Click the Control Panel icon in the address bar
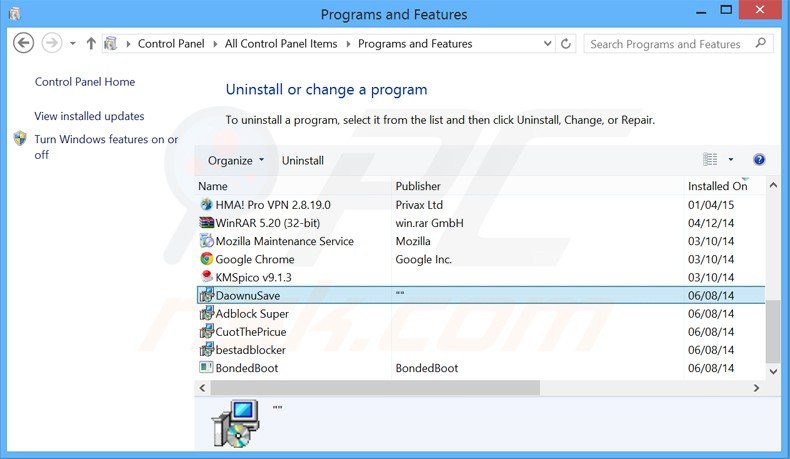Viewport: 790px width, 459px height. (111, 44)
